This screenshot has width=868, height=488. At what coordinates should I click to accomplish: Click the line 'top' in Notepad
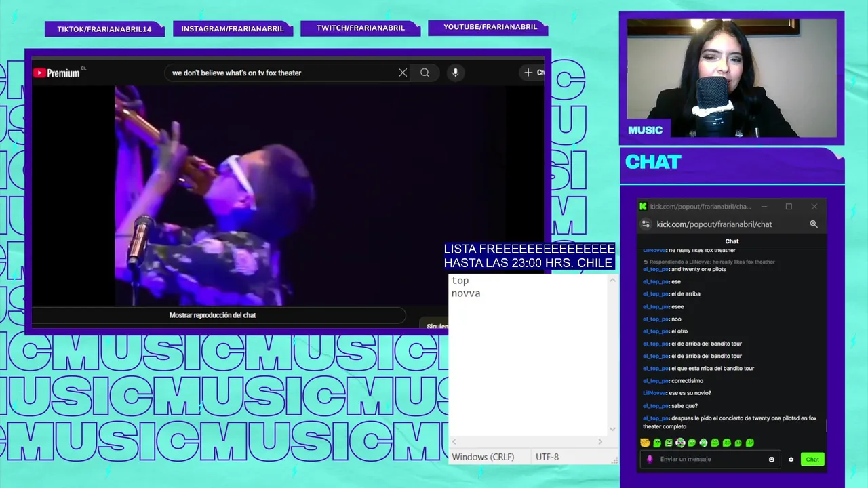tap(460, 281)
